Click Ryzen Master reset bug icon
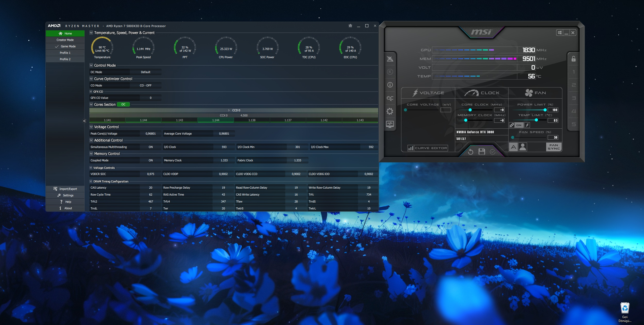The image size is (644, 325). [350, 26]
